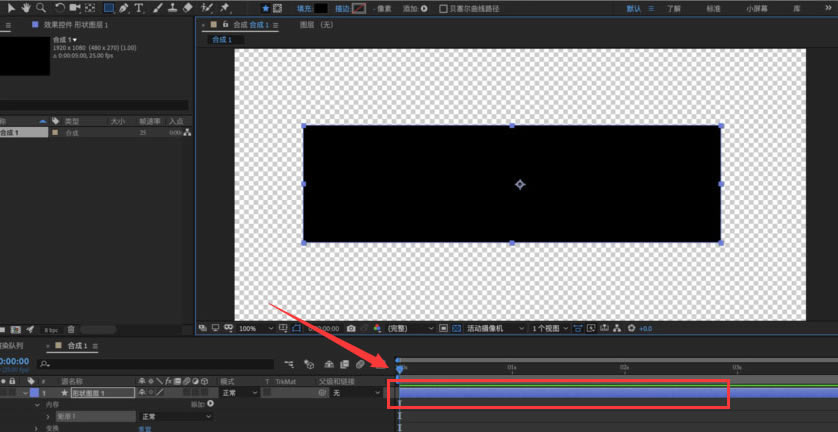Choose the Type (T) tool

(139, 8)
